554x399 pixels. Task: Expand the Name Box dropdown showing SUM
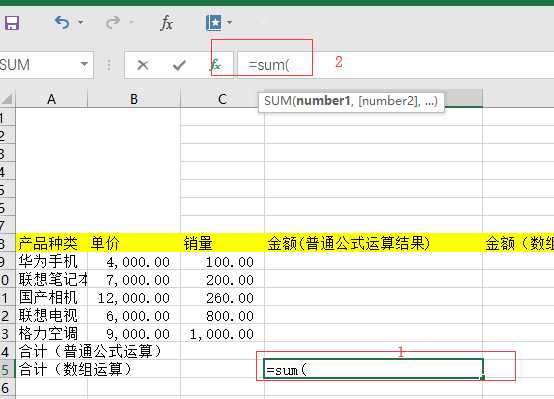84,64
